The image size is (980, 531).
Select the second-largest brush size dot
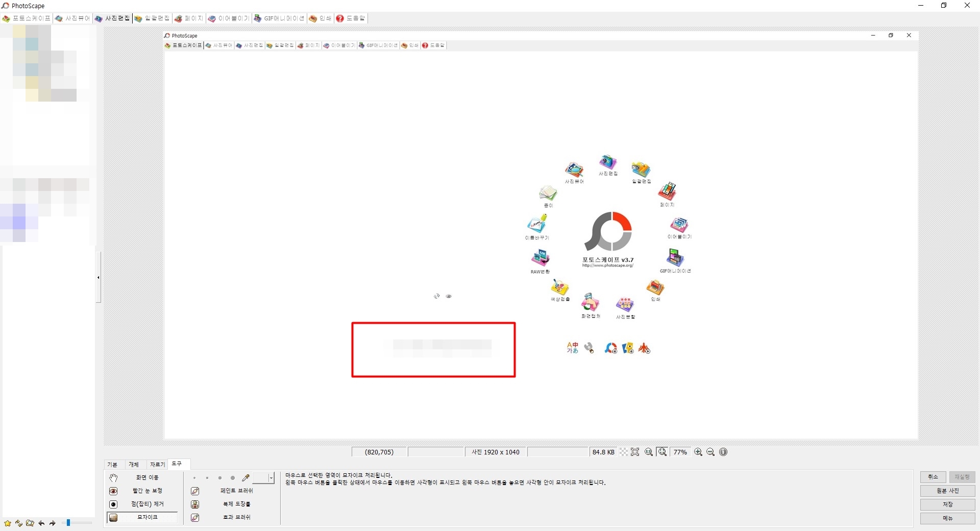tap(220, 478)
